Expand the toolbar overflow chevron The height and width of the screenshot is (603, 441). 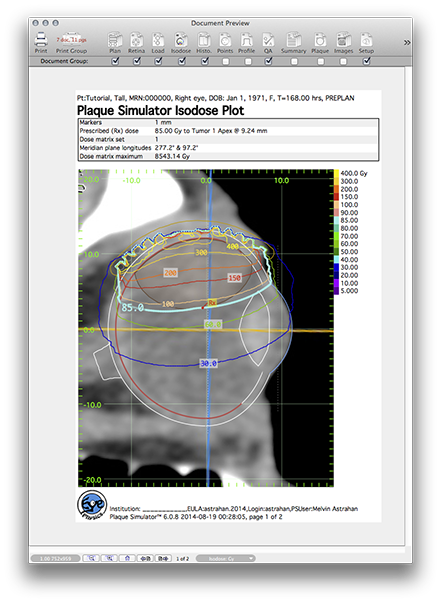tap(407, 42)
